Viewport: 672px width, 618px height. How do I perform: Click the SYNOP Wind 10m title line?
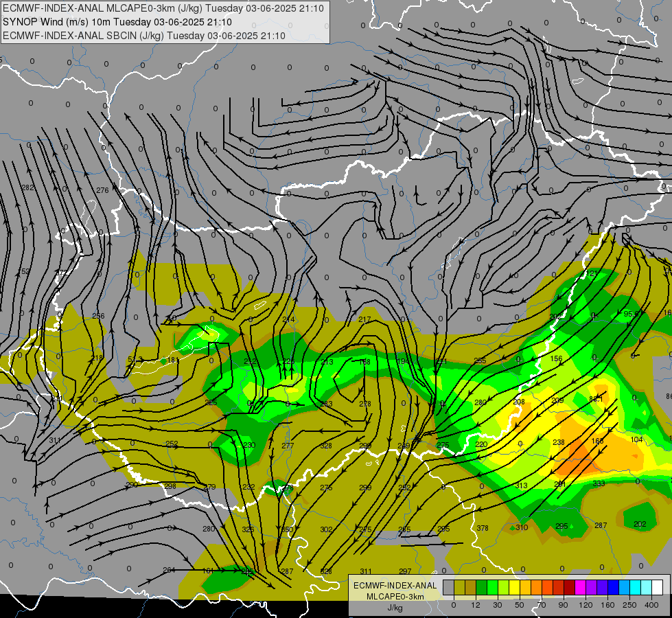[x=117, y=22]
